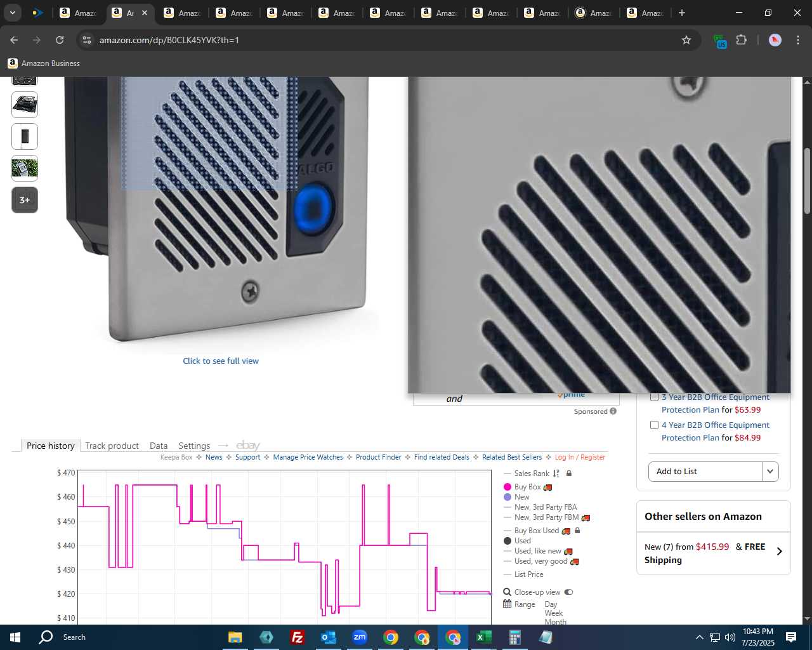Open a new browser tab

coord(682,13)
